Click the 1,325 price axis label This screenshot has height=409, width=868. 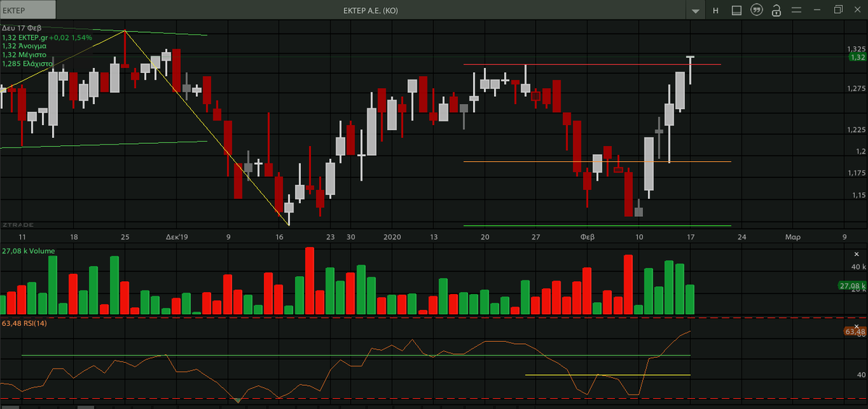pos(856,49)
